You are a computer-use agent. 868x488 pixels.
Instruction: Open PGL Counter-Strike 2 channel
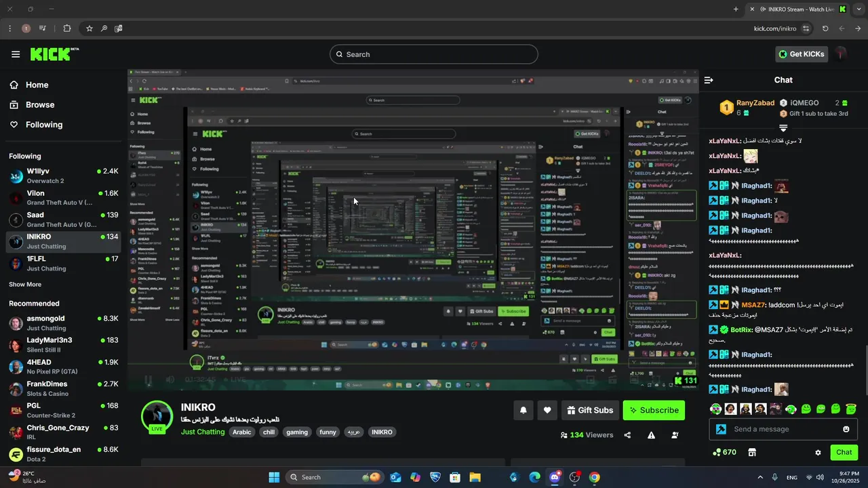coord(64,410)
